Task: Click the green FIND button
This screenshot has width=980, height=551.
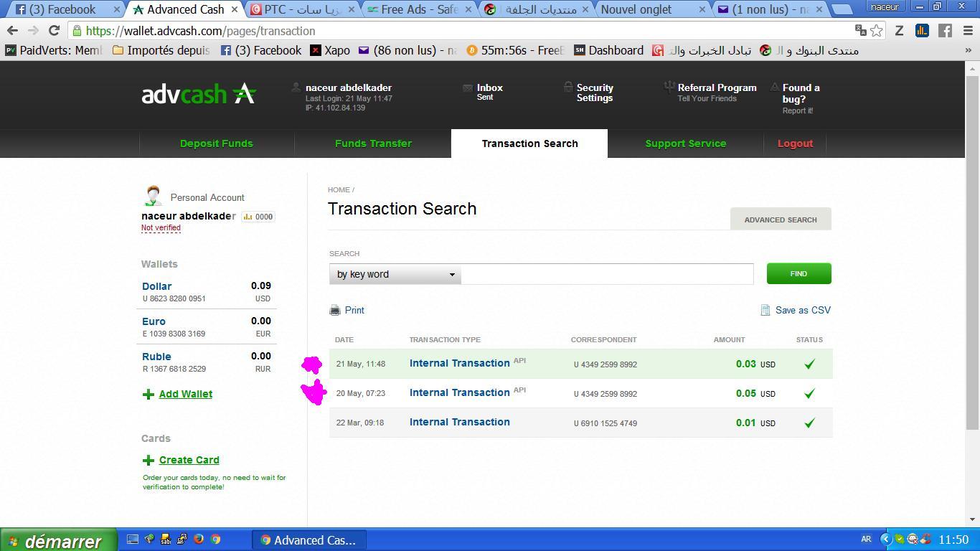Action: coord(798,273)
